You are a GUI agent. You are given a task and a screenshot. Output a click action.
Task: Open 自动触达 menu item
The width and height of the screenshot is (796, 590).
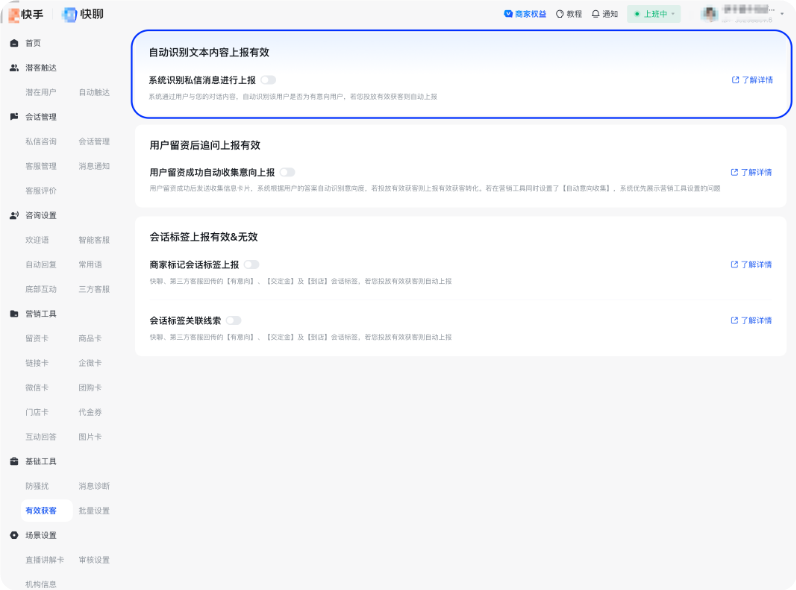(94, 93)
